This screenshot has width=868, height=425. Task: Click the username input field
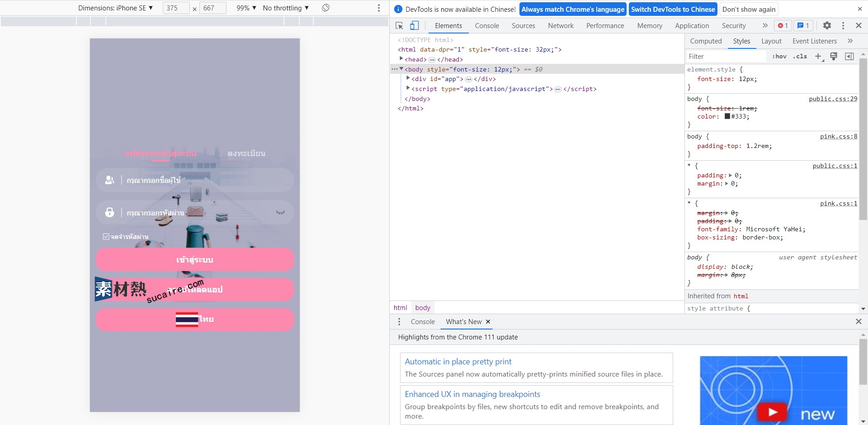coord(195,180)
